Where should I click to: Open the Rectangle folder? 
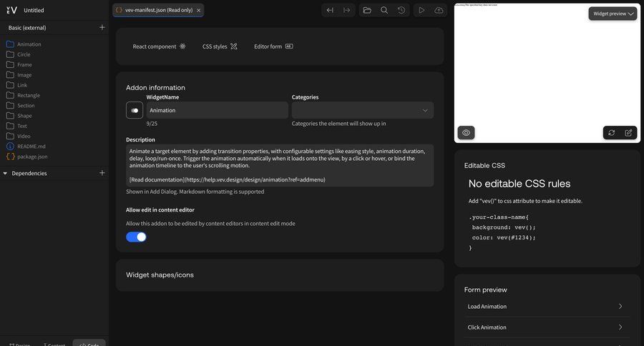tap(24, 95)
